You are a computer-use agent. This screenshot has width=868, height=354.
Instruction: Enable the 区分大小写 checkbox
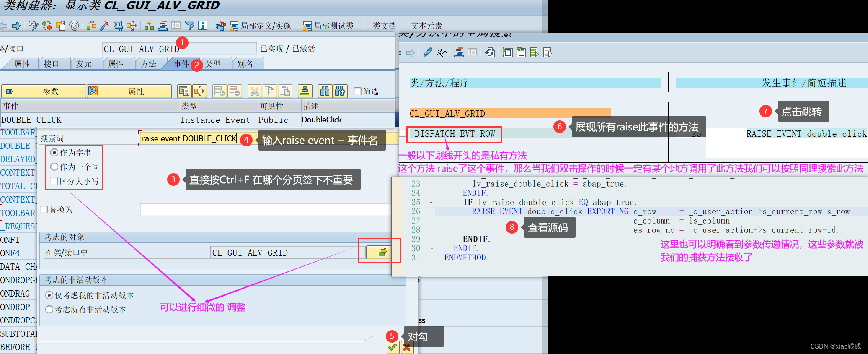coord(54,181)
